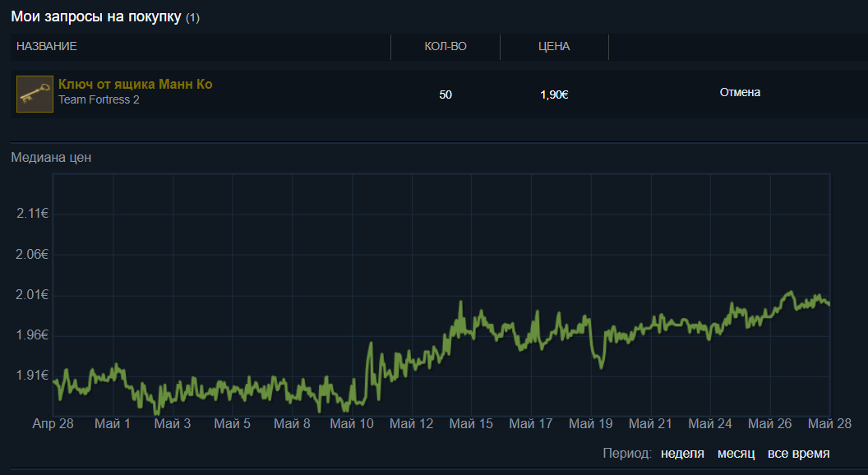Cancel the buy order via 'Отмена'
Image resolution: width=868 pixels, height=475 pixels.
pyautogui.click(x=740, y=93)
